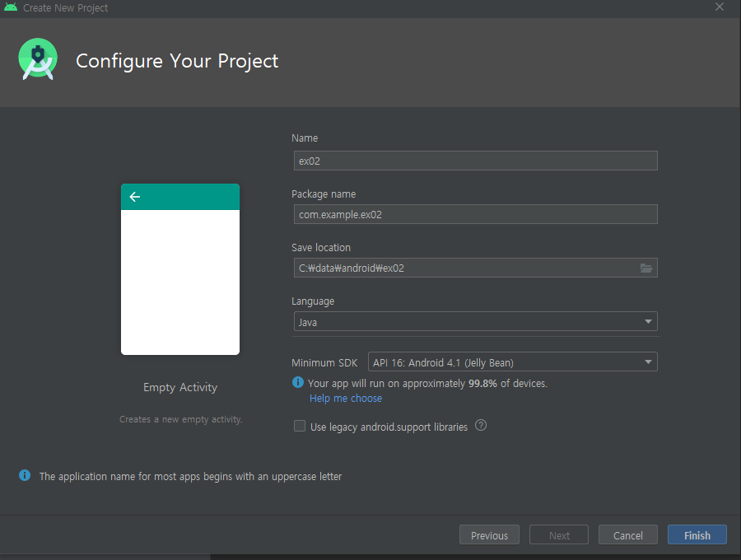Click the Finish button
This screenshot has width=741, height=560.
click(697, 535)
